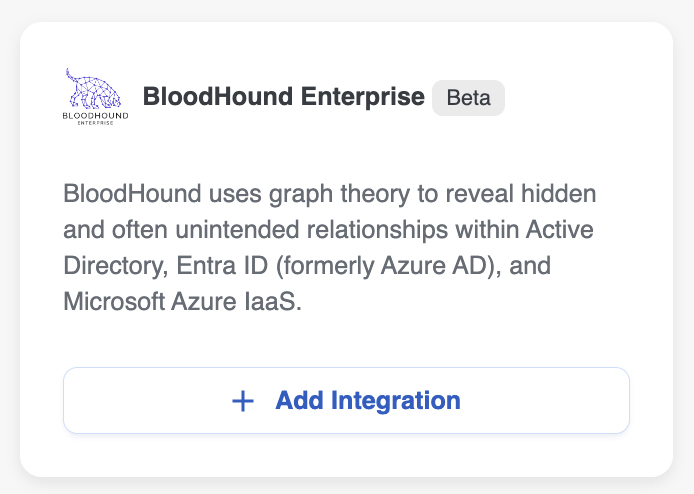Click the BLOODHOUND wordmark under the hound graphic
Viewport: 694px width, 494px height.
point(95,116)
